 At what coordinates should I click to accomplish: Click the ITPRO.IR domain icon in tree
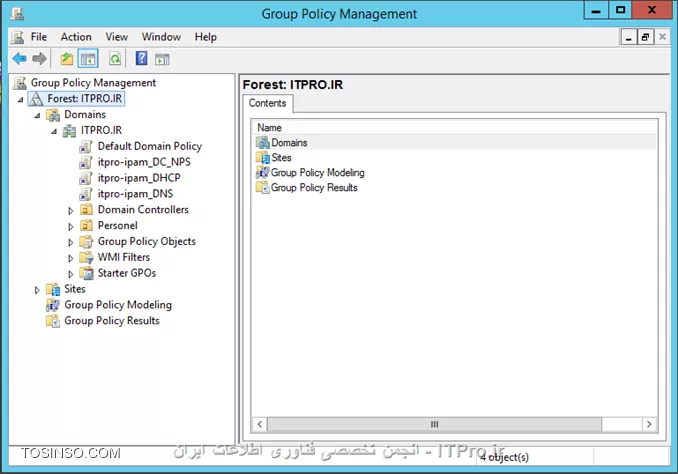pyautogui.click(x=69, y=131)
